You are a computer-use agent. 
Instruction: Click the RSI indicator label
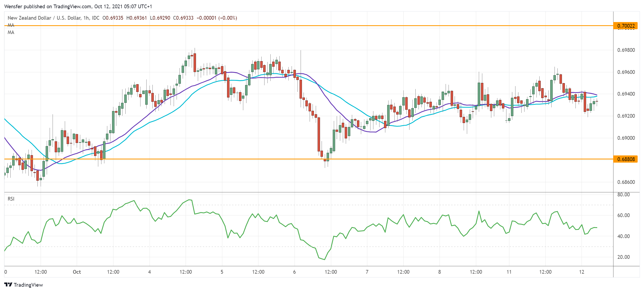point(11,199)
